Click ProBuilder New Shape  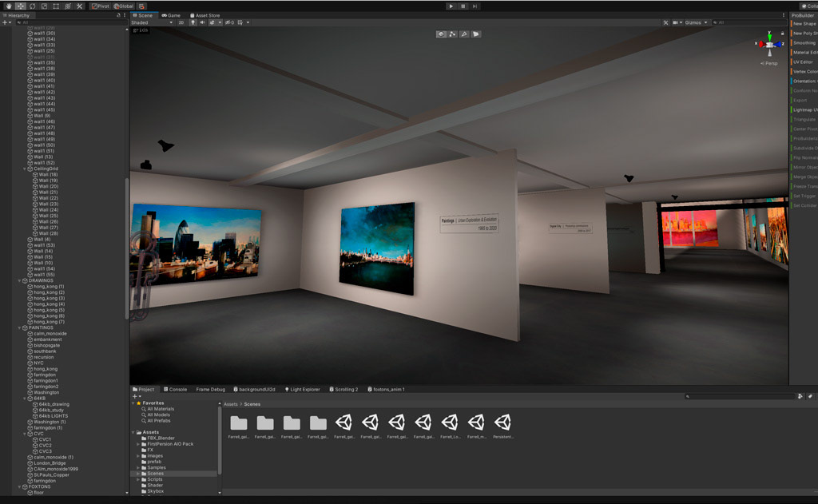point(804,23)
